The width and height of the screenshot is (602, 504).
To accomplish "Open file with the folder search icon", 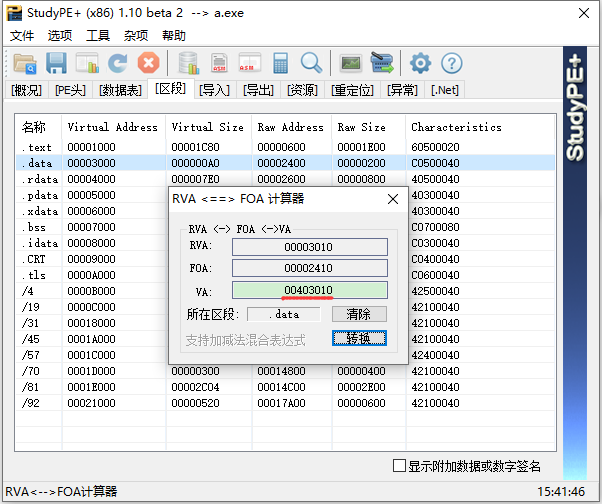I will pos(25,63).
